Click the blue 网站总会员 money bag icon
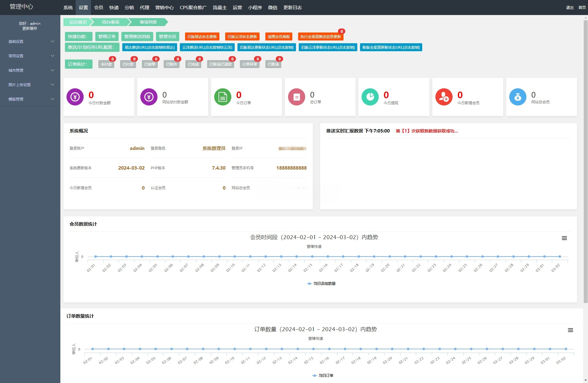Viewport: 588px width, 383px height. 518,97
